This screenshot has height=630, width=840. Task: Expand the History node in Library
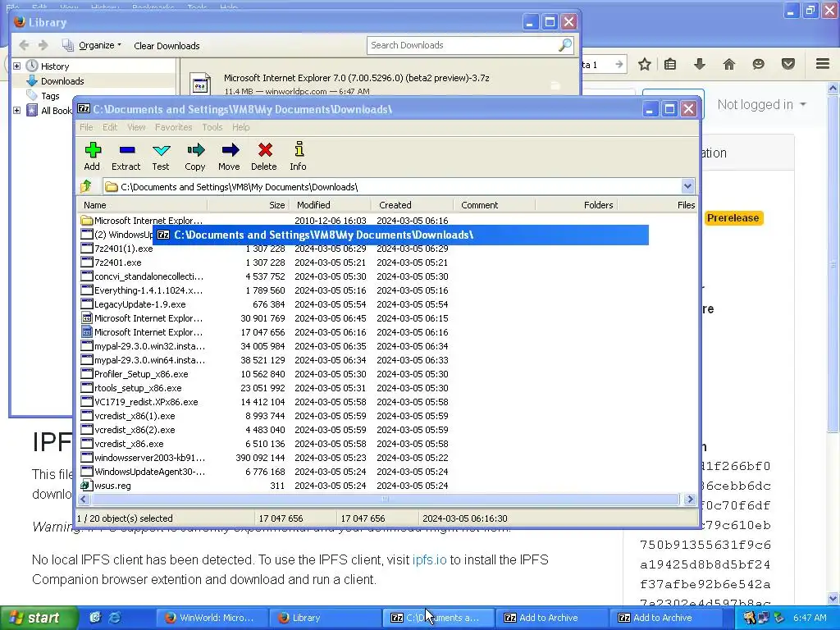tap(16, 66)
